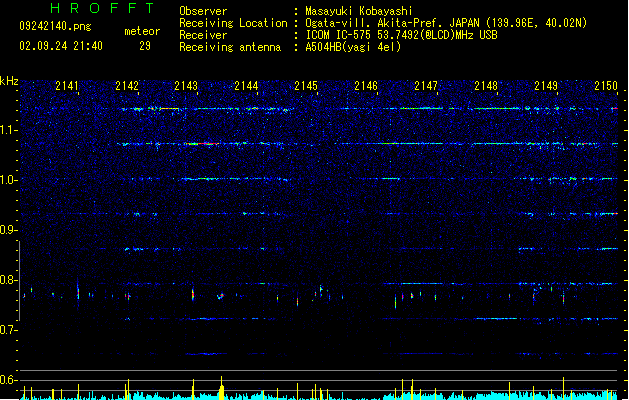Viewport: 629px width, 400px height.
Task: Select the filename 09242140.png
Action: pyautogui.click(x=55, y=26)
